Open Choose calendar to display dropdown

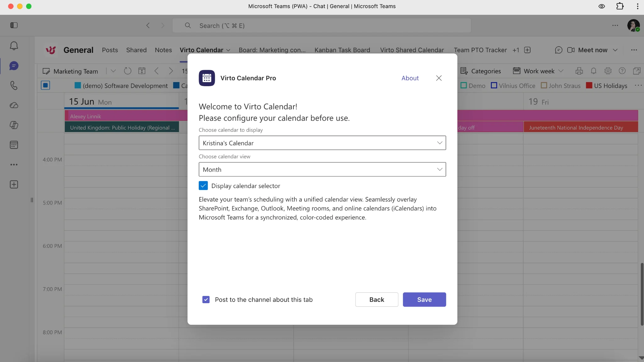(x=322, y=143)
